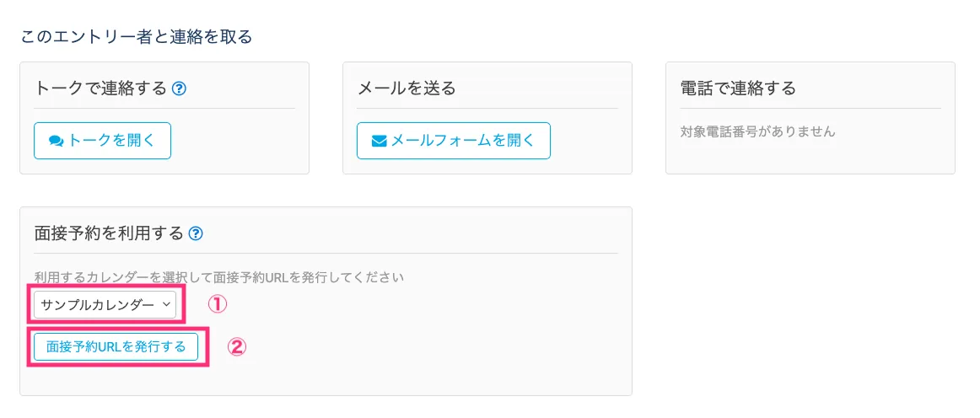Click the pink circled number ② marker
This screenshot has height=418, width=980.
pyautogui.click(x=237, y=346)
